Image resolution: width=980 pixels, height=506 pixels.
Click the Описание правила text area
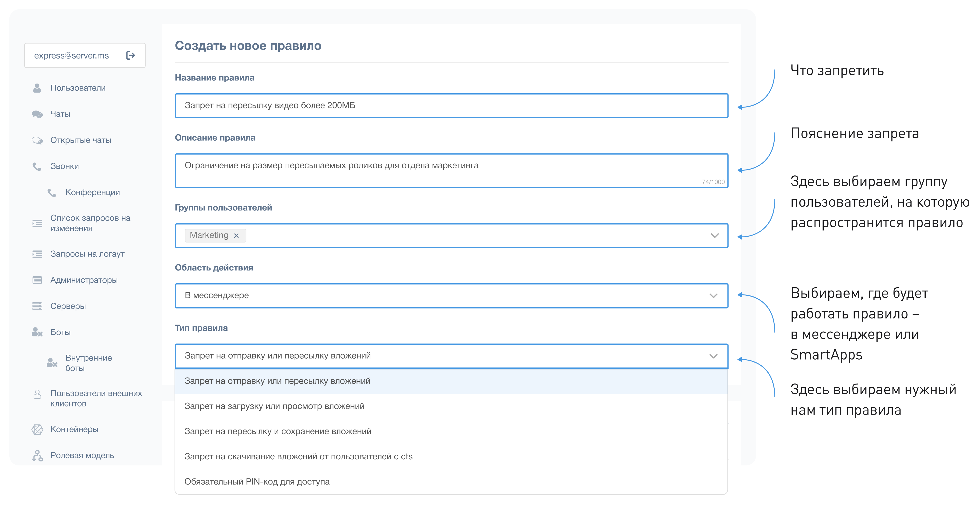tap(451, 170)
